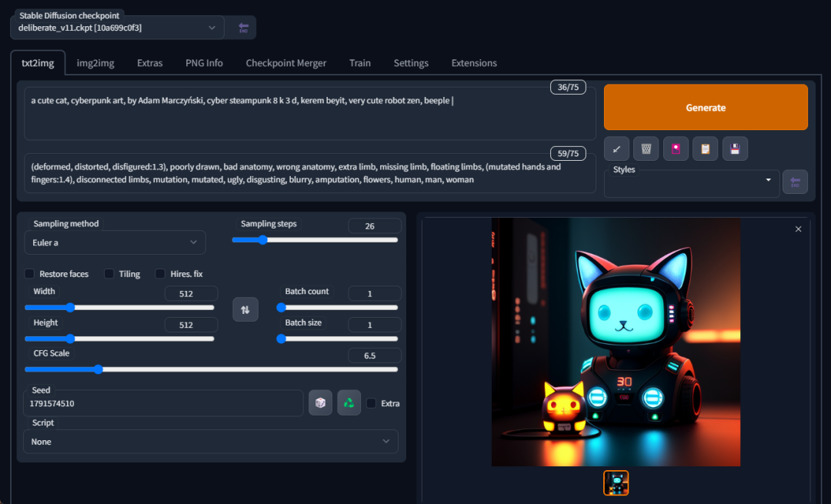831x504 pixels.
Task: Open the Train tab
Action: tap(360, 63)
